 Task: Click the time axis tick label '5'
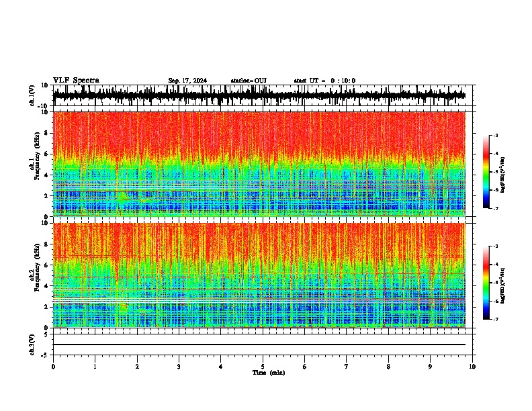tap(263, 367)
